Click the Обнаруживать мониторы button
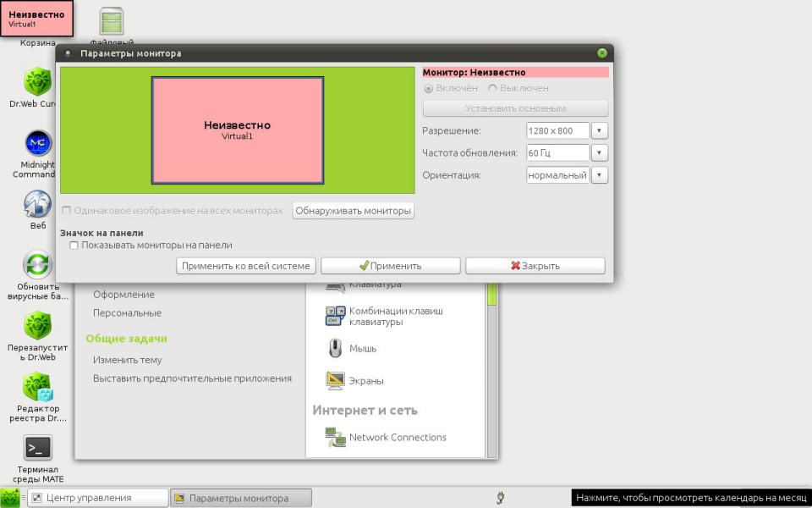Viewport: 812px width, 508px height. pos(354,211)
